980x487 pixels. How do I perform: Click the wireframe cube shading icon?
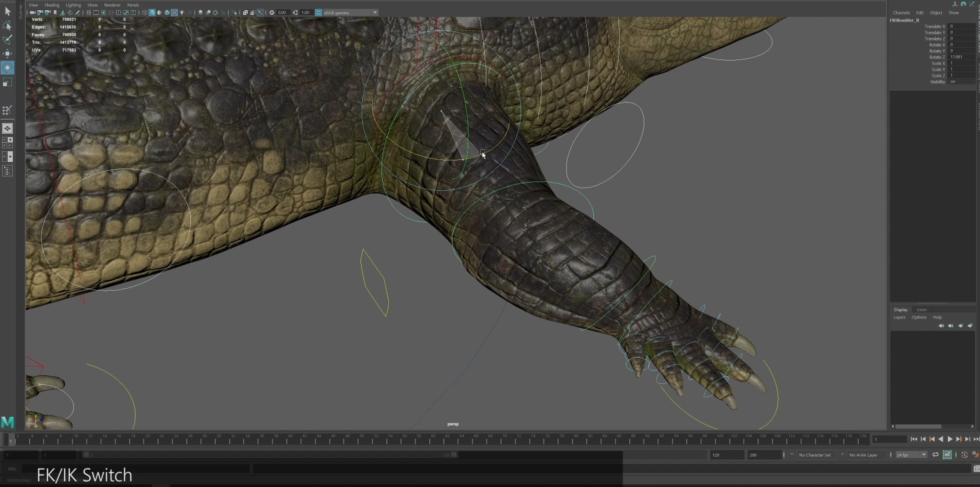click(x=145, y=12)
